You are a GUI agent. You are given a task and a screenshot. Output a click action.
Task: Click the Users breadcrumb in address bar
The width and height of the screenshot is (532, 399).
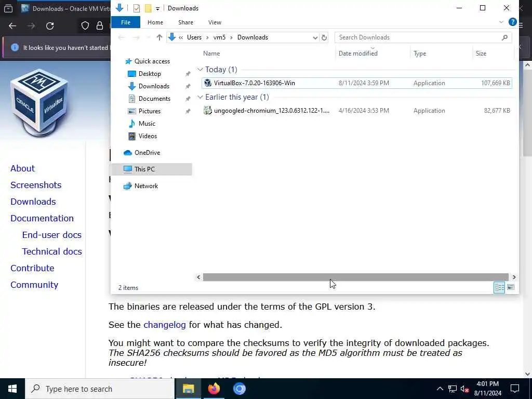click(x=194, y=37)
